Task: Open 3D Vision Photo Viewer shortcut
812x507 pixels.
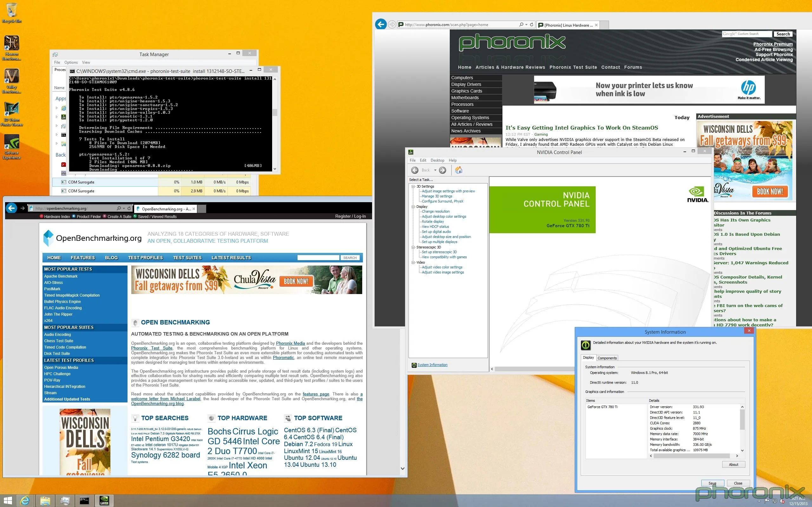Action: tap(11, 110)
